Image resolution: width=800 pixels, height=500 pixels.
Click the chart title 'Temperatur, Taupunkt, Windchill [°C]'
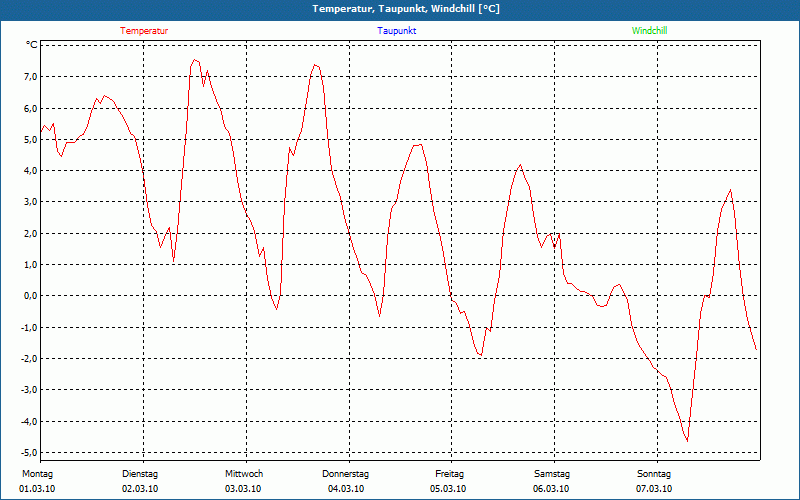[406, 9]
